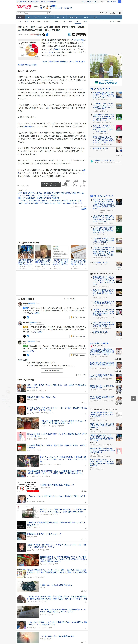Select the エキスパート navigation tab
Screen dimensions: 138x644
[48, 17]
